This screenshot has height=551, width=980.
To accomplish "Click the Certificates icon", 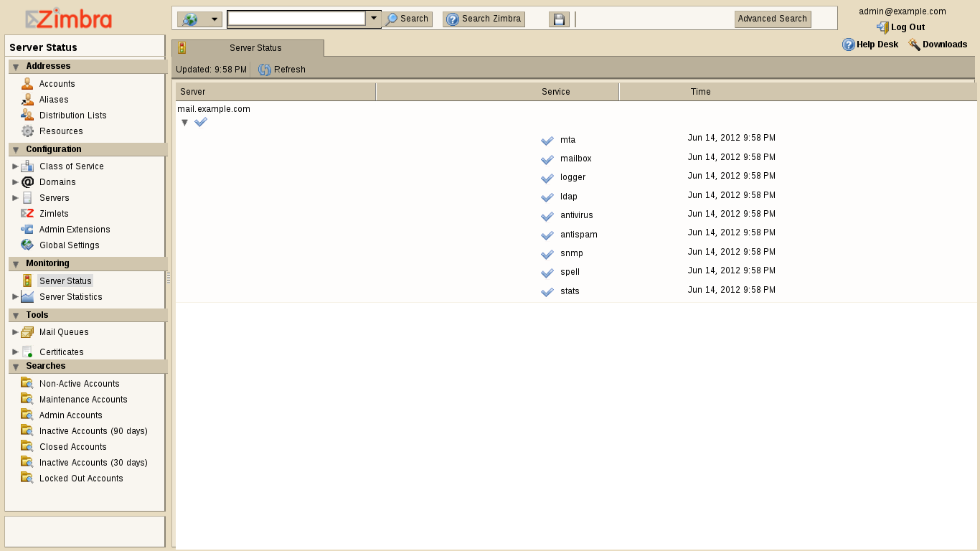I will pyautogui.click(x=27, y=352).
